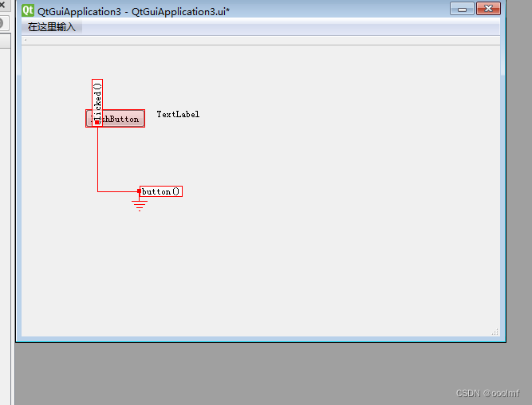Click the ground symbol under button()
Screen dimensions: 532x405
[140, 206]
